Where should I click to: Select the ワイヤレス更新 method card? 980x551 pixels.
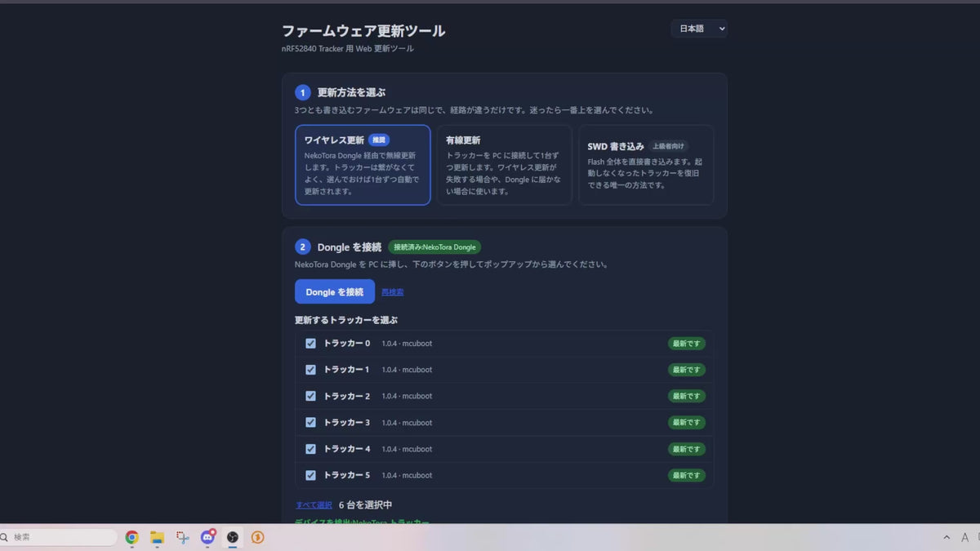point(363,165)
